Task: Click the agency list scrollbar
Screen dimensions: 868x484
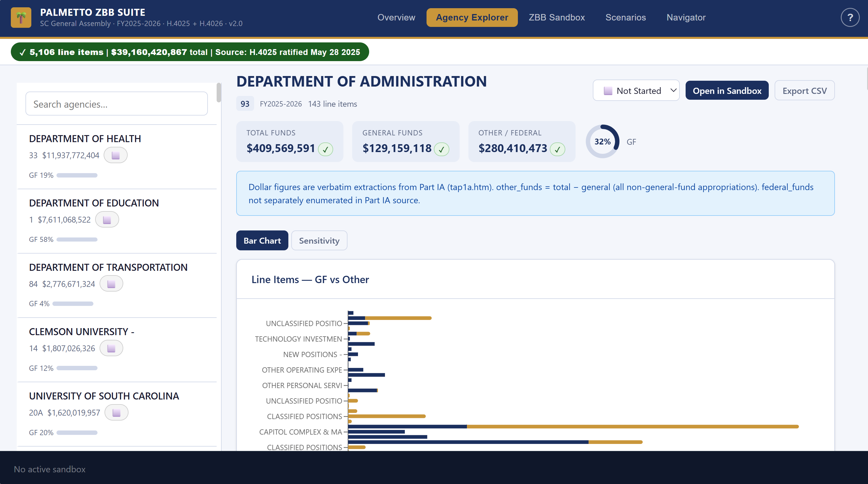Action: (x=219, y=92)
